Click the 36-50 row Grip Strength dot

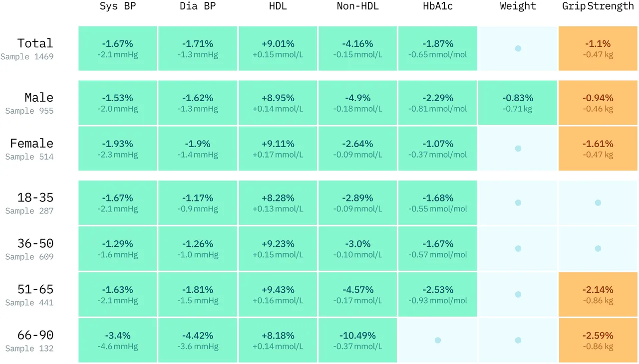pos(598,248)
